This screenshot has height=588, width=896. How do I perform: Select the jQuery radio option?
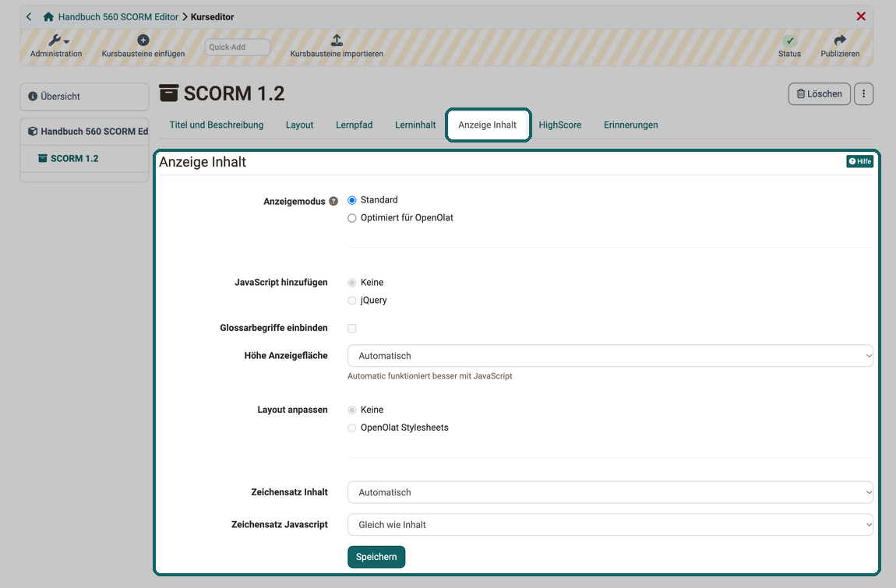click(x=352, y=301)
